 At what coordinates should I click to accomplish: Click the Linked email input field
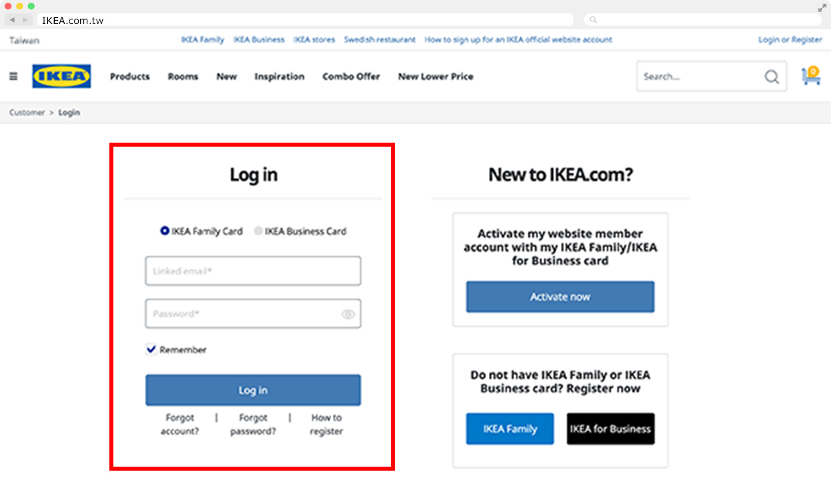253,271
